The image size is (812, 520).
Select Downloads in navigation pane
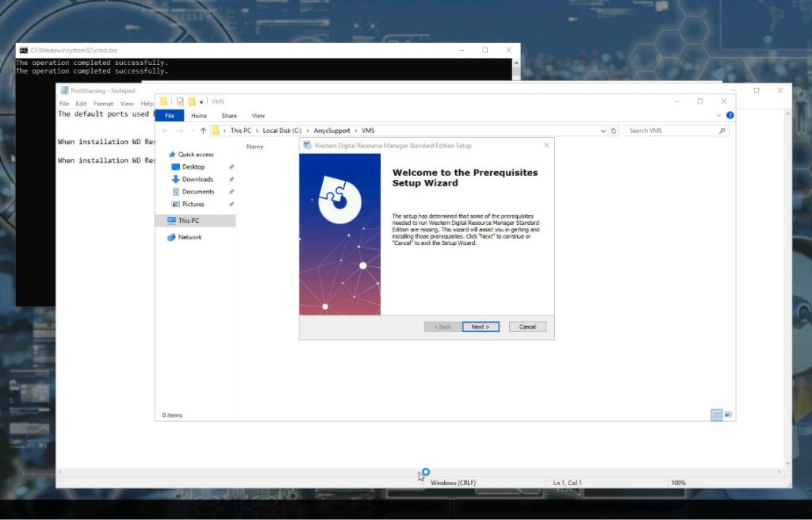click(197, 179)
